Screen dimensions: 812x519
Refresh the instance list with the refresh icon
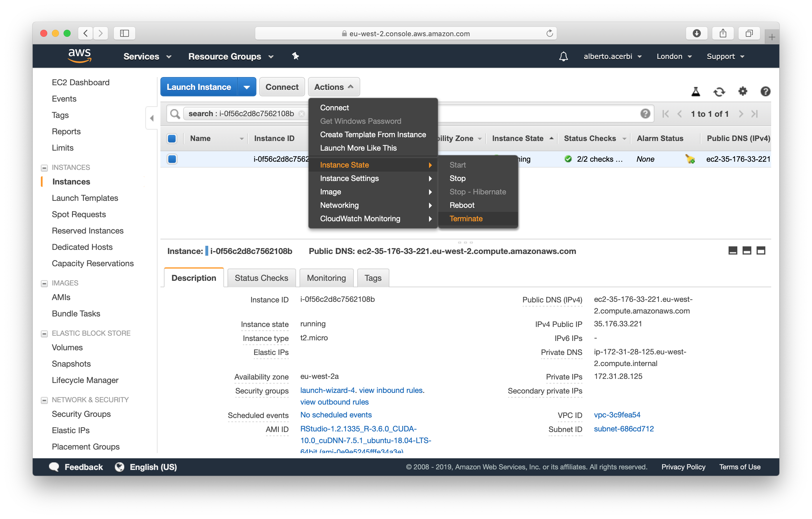pos(719,91)
